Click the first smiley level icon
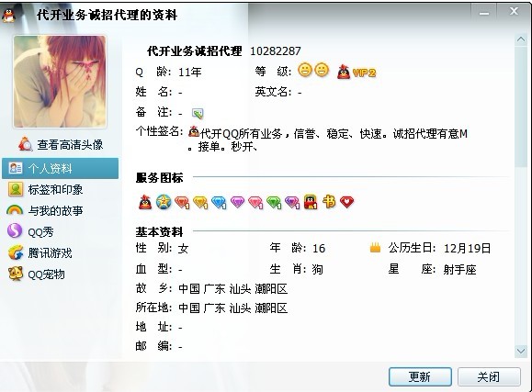This screenshot has height=392, width=532. pyautogui.click(x=305, y=70)
